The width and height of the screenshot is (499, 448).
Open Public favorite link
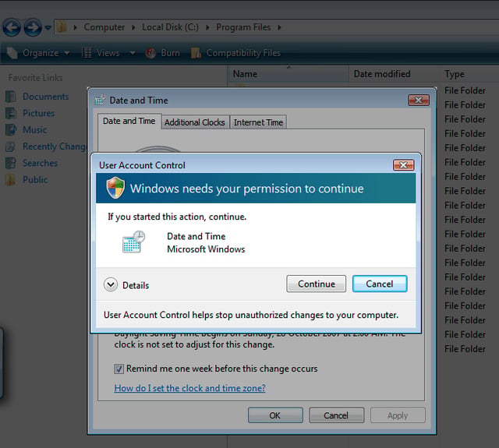34,180
